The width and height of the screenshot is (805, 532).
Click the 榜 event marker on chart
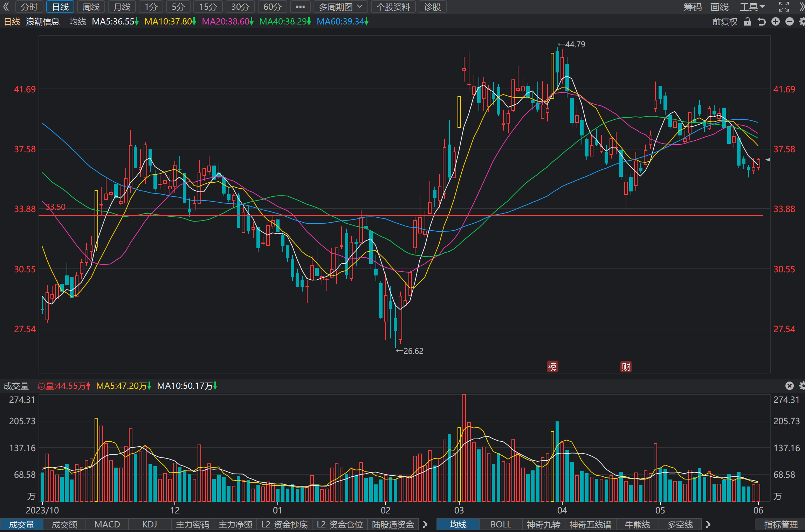coord(552,366)
